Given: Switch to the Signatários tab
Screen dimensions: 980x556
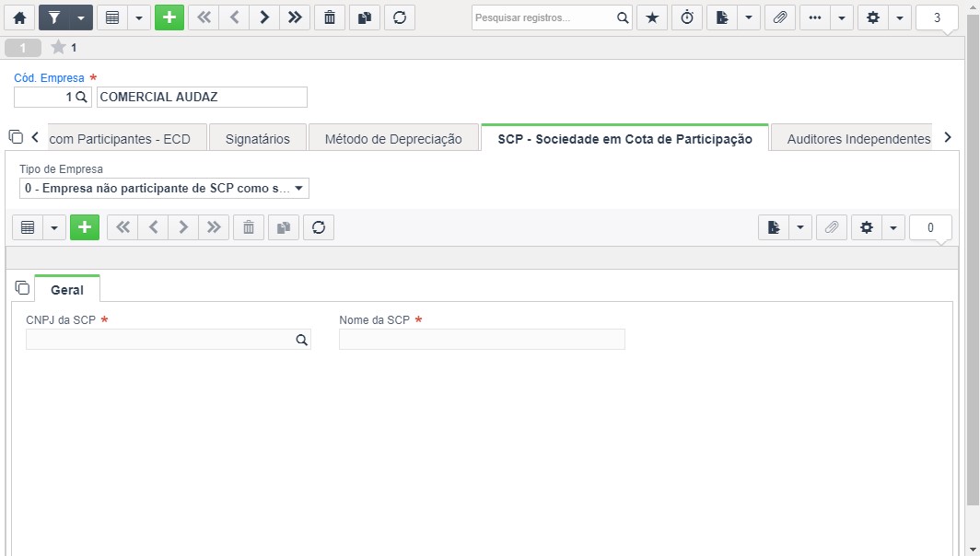Looking at the screenshot, I should click(258, 139).
